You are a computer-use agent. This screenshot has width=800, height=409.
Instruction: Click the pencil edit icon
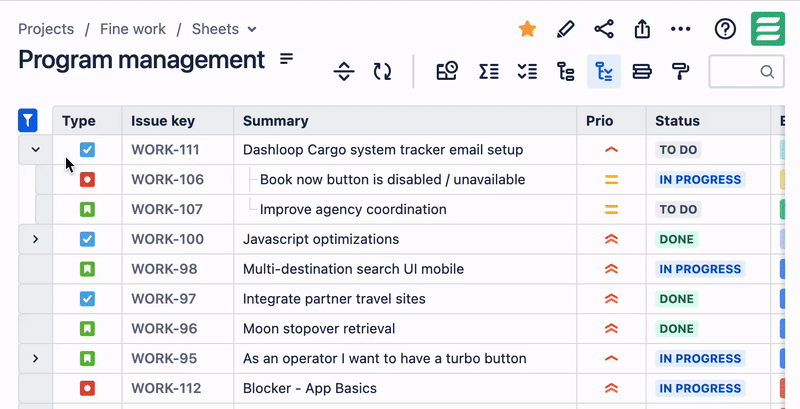pyautogui.click(x=566, y=29)
